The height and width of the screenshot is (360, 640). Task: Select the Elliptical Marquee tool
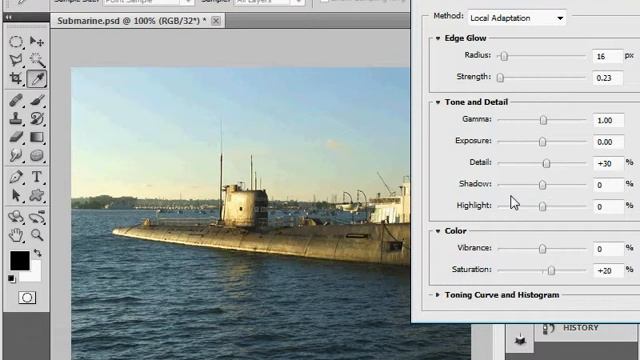(x=16, y=42)
